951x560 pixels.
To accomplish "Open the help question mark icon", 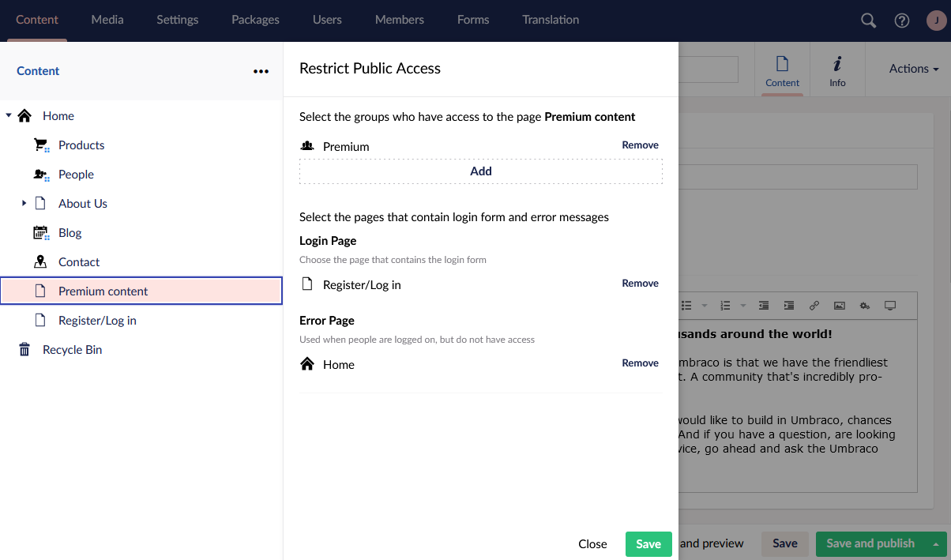I will pos(901,21).
